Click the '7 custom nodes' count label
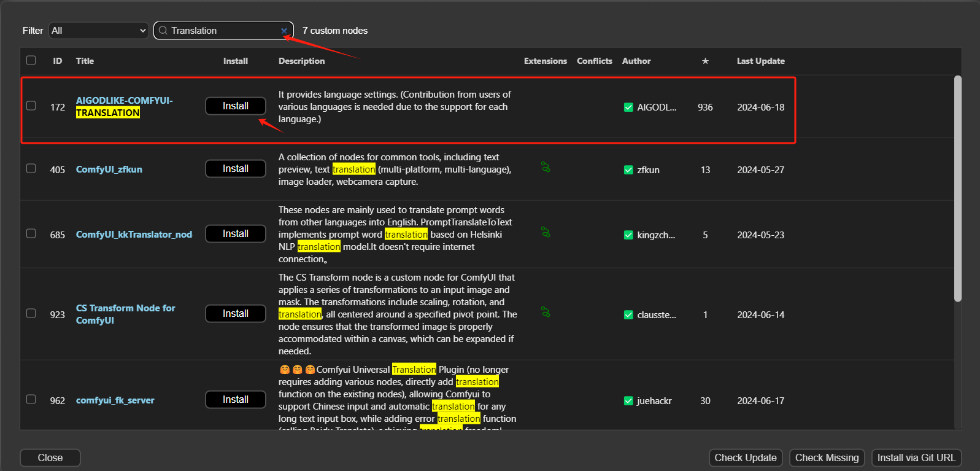 (335, 31)
